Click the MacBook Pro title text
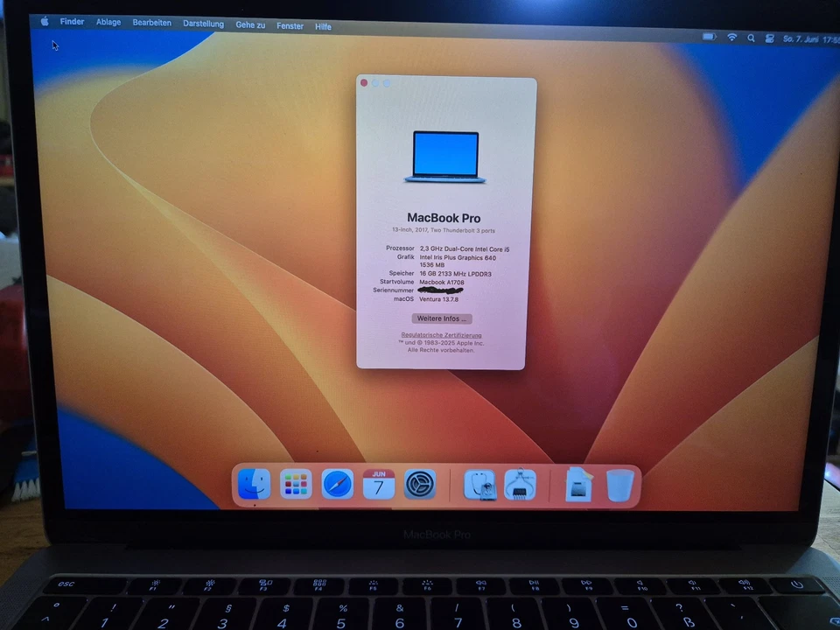Viewport: 840px width, 630px height. coord(444,218)
